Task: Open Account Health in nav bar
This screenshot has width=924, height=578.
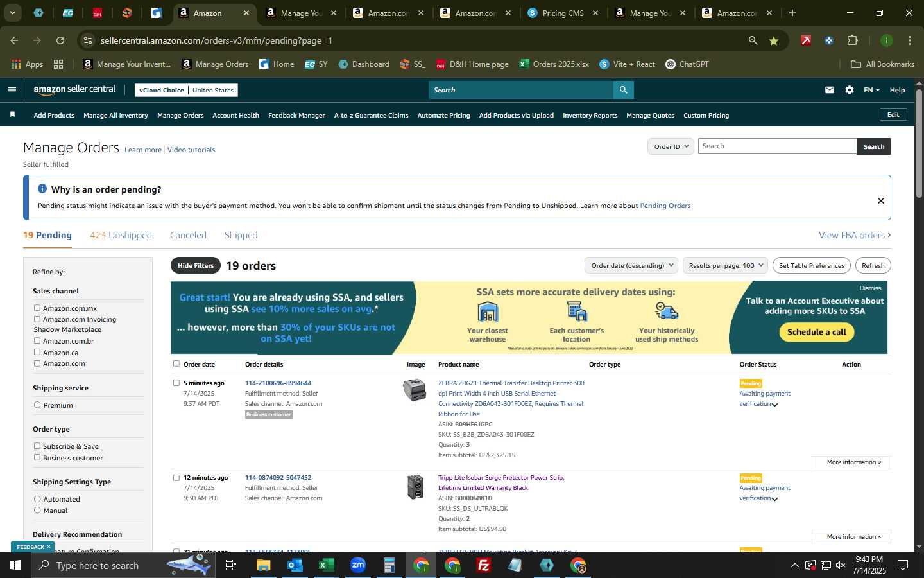Action: [235, 116]
